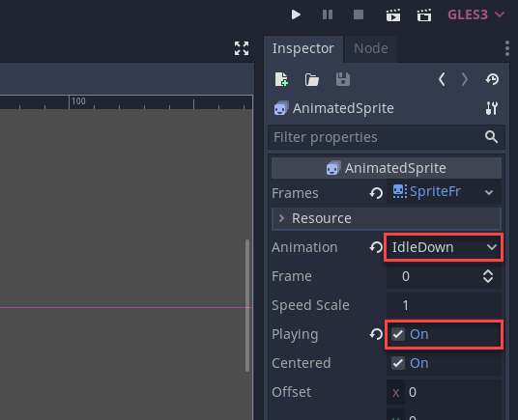518x420 pixels.
Task: Click the search magnifier icon
Action: click(x=491, y=136)
